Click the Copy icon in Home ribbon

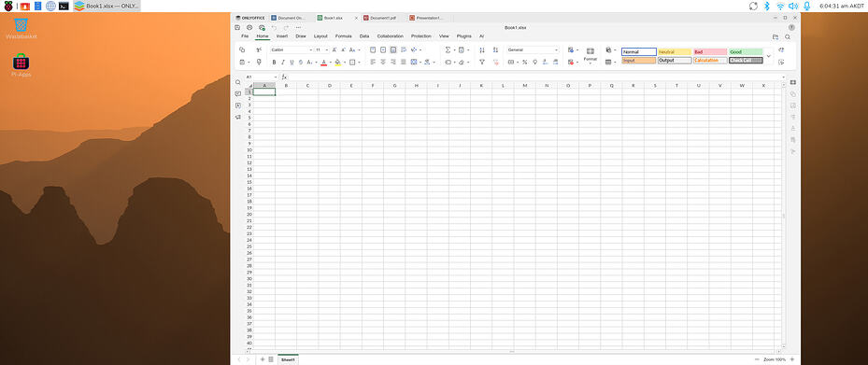[x=242, y=49]
